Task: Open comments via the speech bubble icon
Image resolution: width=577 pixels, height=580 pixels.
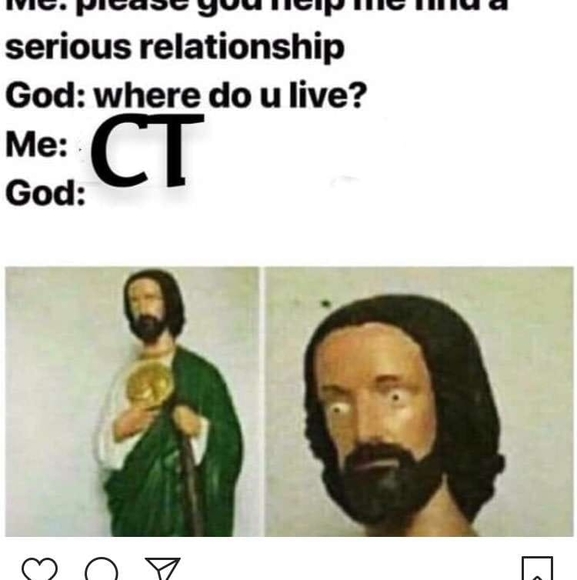Action: pyautogui.click(x=101, y=569)
